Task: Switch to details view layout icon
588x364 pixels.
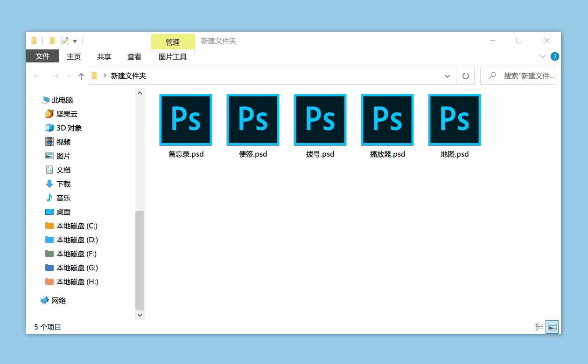Action: coord(539,327)
